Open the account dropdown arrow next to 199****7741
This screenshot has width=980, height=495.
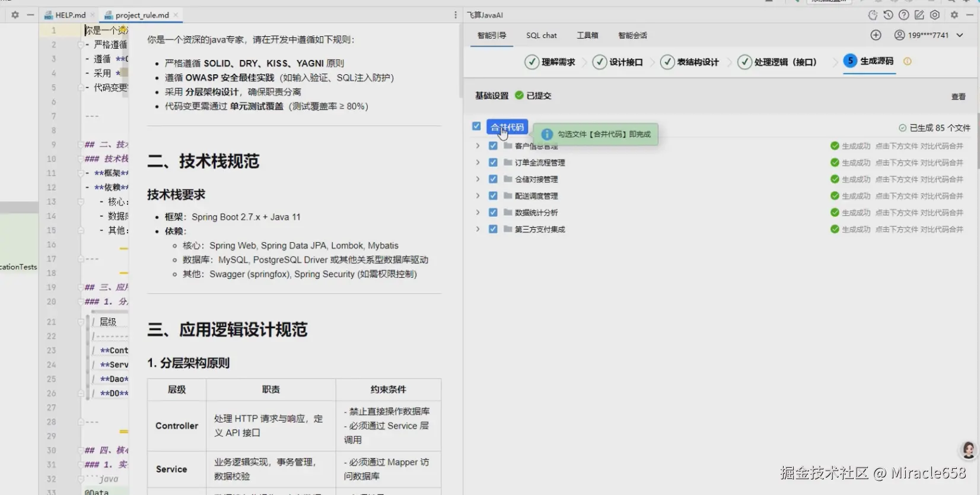[x=960, y=35]
